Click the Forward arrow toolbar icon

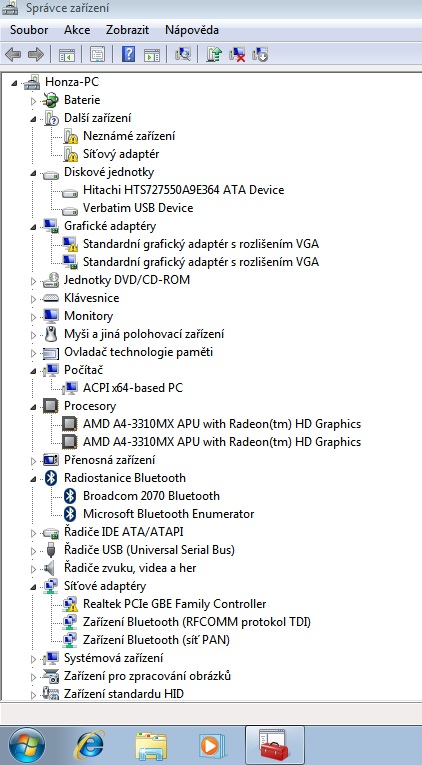[36, 54]
